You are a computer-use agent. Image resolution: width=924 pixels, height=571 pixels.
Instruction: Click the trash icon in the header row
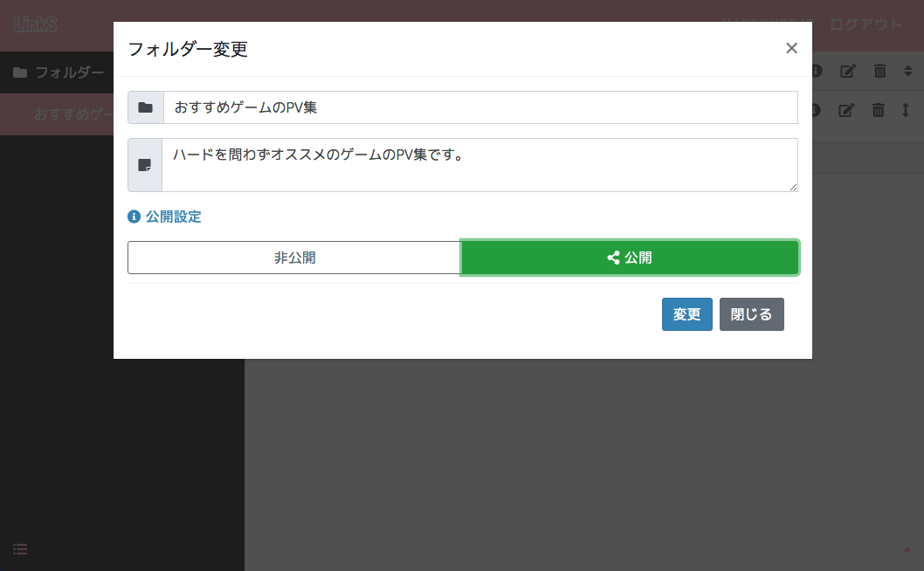[x=879, y=71]
